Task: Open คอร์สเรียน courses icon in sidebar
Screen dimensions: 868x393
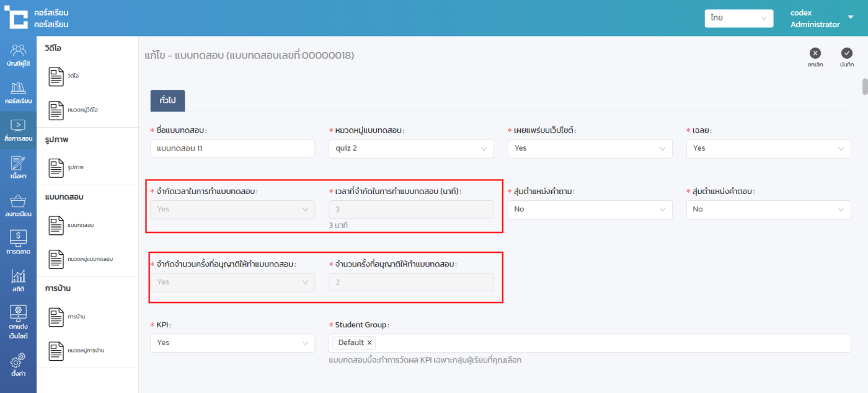Action: click(18, 92)
